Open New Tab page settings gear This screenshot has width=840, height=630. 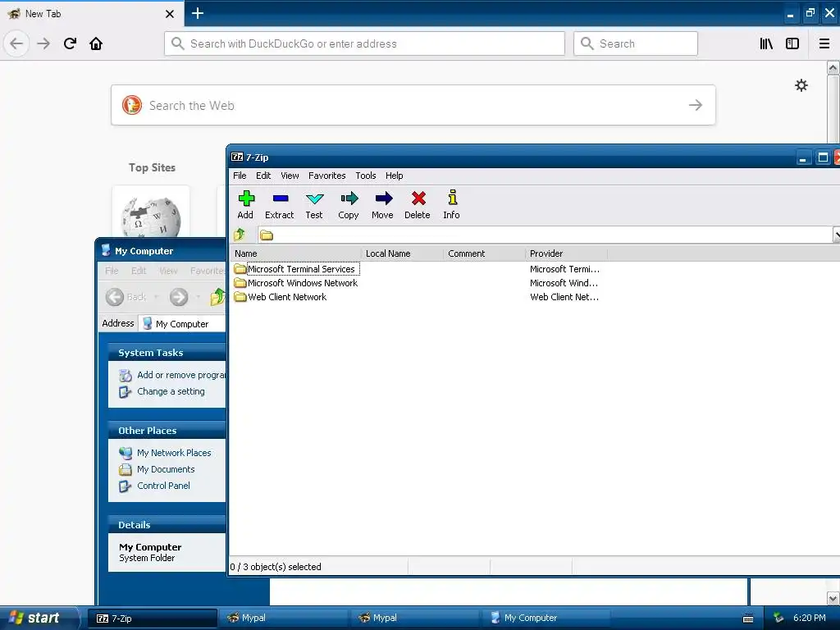[x=801, y=85]
